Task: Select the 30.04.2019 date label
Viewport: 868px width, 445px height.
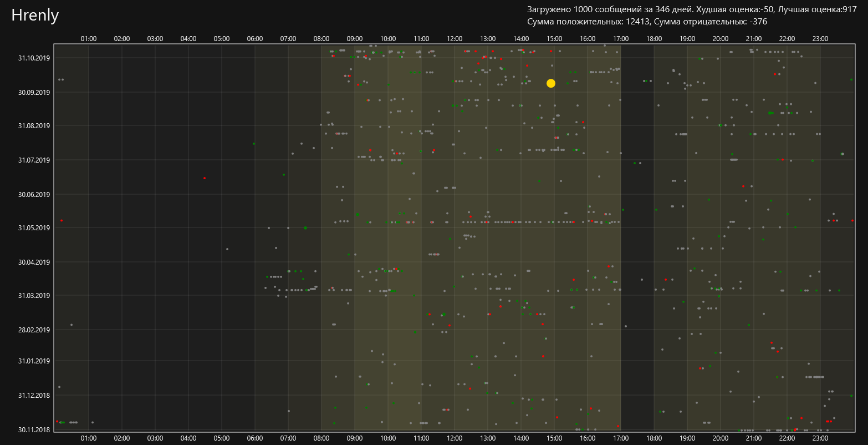Action: coord(34,262)
